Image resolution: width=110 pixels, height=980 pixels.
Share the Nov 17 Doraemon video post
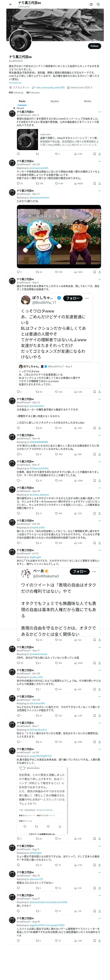click(x=99, y=272)
